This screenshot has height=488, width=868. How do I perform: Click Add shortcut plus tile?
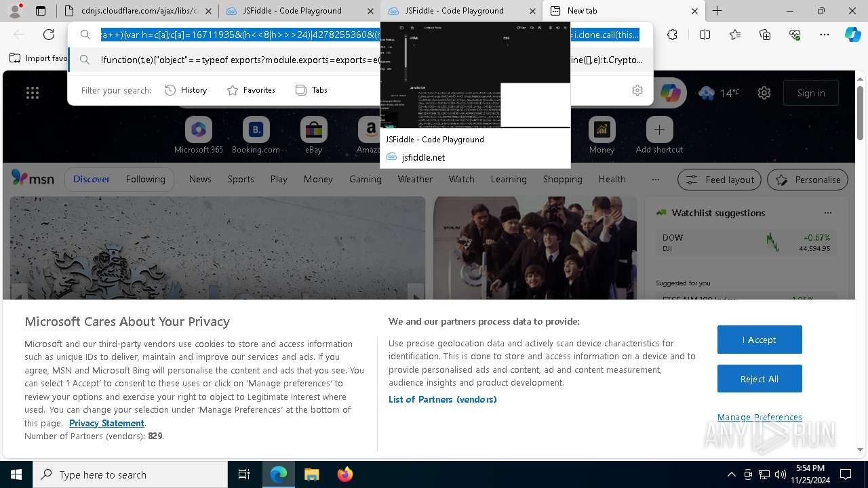(659, 135)
